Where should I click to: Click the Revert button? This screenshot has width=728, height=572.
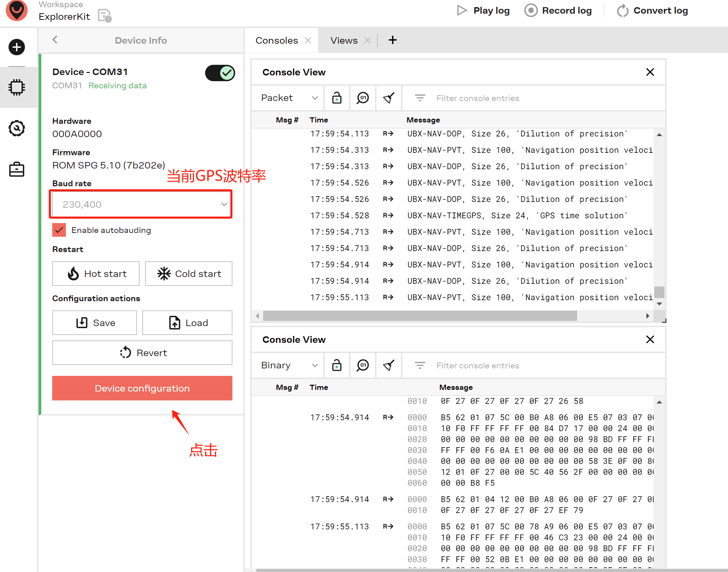click(x=142, y=353)
